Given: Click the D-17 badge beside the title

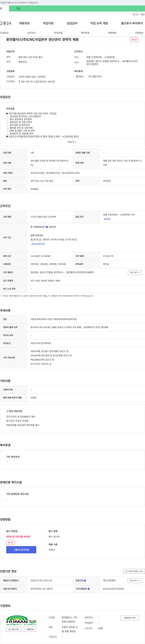Looking at the screenshot, I should point(134,40).
